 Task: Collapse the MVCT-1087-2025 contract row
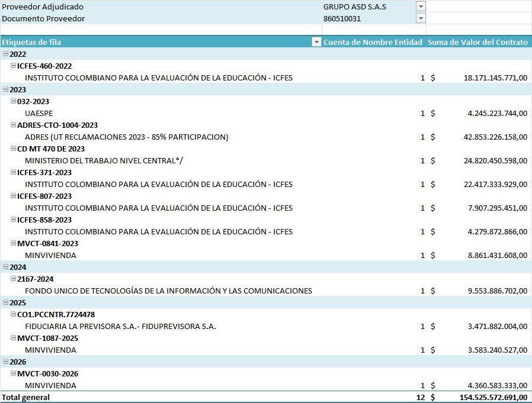tap(13, 337)
